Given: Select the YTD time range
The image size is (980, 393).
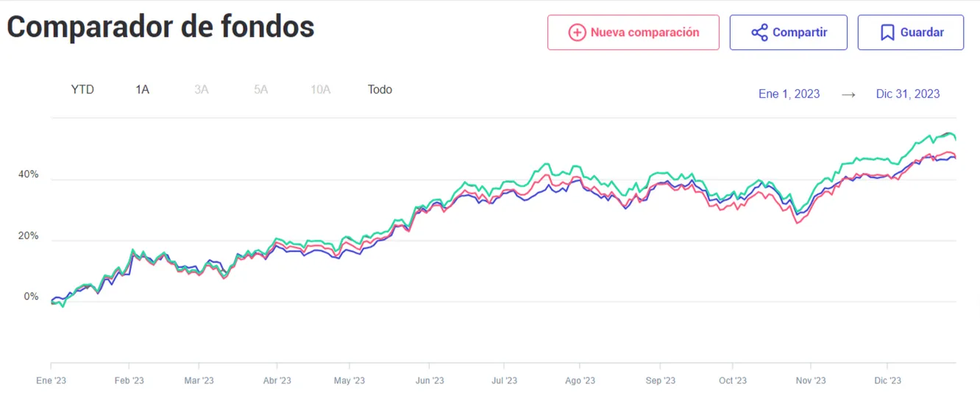Looking at the screenshot, I should [82, 90].
